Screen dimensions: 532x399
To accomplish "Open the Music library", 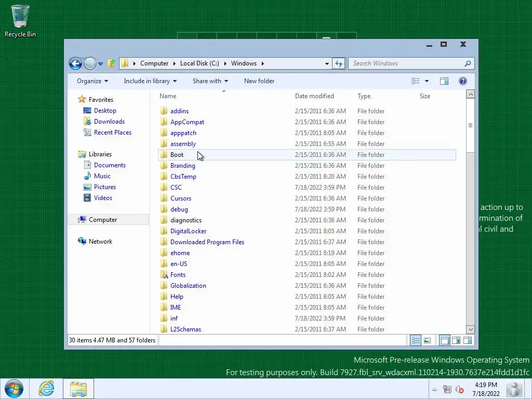I will [x=102, y=176].
